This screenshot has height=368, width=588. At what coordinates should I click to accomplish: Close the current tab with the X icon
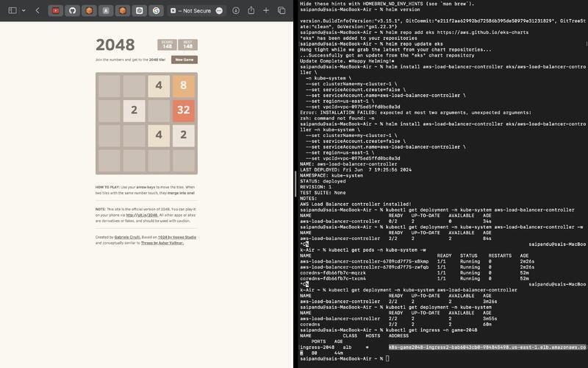click(173, 10)
